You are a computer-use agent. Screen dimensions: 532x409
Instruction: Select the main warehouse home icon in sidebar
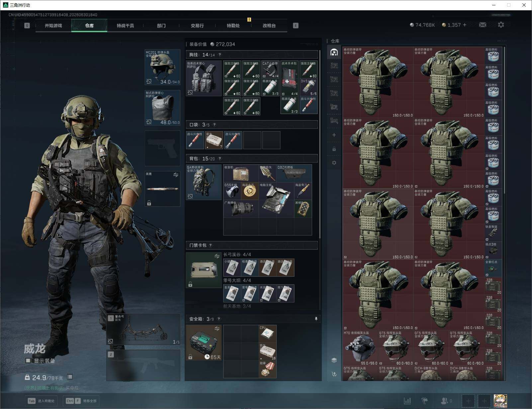[x=334, y=52]
